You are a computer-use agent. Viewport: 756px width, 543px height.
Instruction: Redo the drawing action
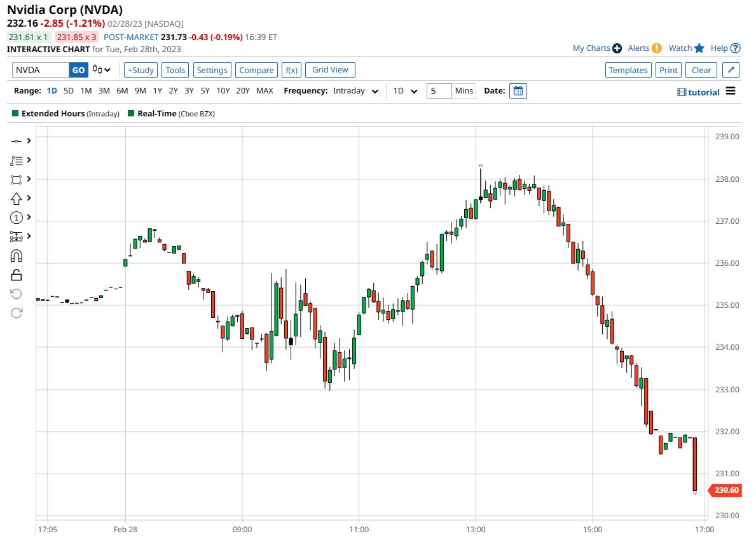pyautogui.click(x=17, y=313)
